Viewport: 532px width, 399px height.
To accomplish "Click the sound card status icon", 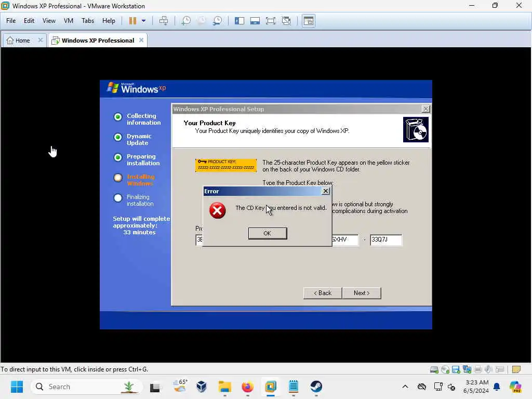I will 488,369.
